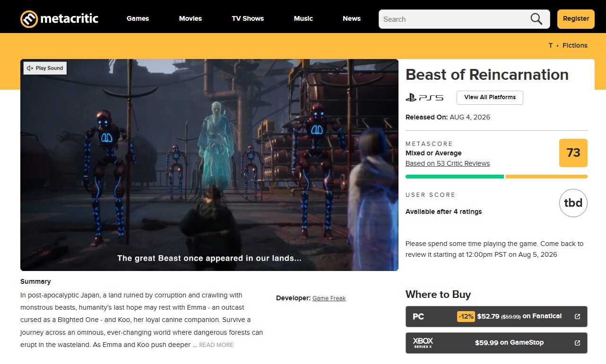Viewport: 606px width, 364px height.
Task: Click the $59.99 on GameStop offer
Action: coord(496,343)
